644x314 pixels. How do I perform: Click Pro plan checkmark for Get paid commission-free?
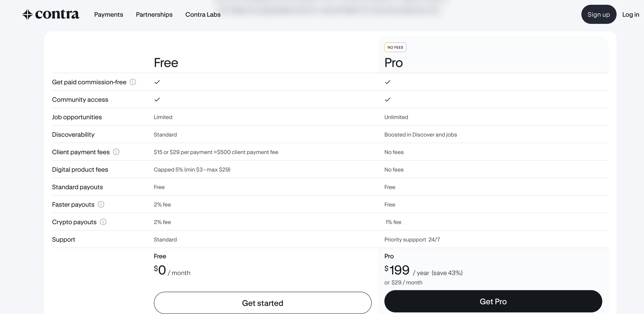tap(388, 82)
